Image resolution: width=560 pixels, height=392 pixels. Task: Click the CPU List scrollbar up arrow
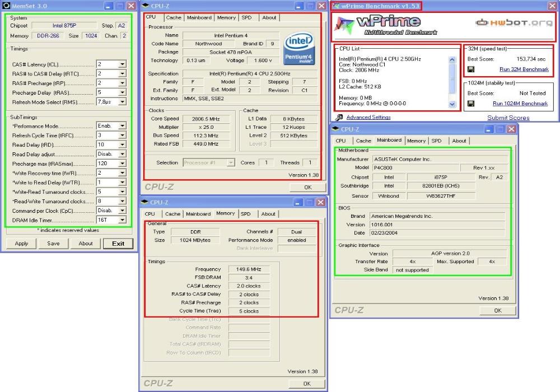pyautogui.click(x=452, y=59)
